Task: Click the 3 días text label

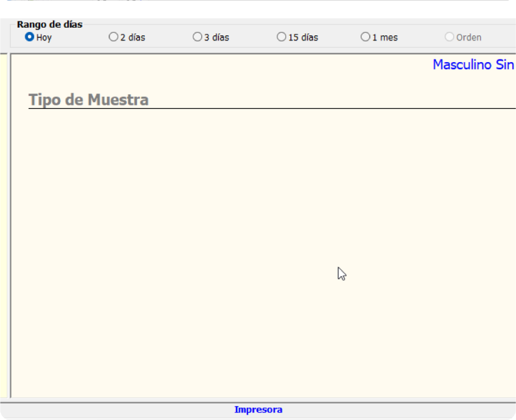Action: [217, 37]
